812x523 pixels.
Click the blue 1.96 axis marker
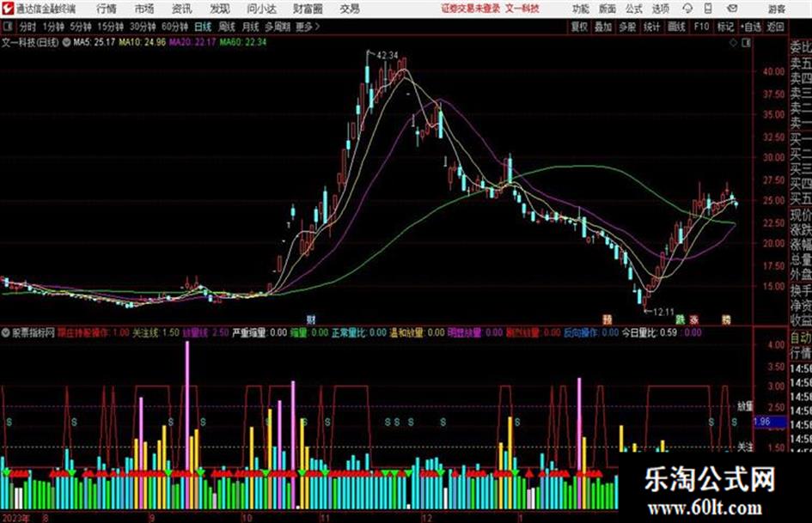[770, 422]
